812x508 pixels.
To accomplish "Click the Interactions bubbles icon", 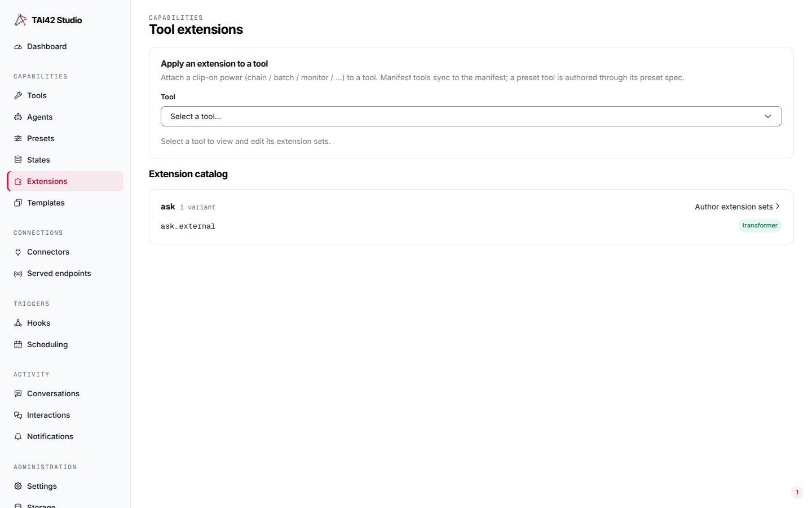I will tap(18, 415).
